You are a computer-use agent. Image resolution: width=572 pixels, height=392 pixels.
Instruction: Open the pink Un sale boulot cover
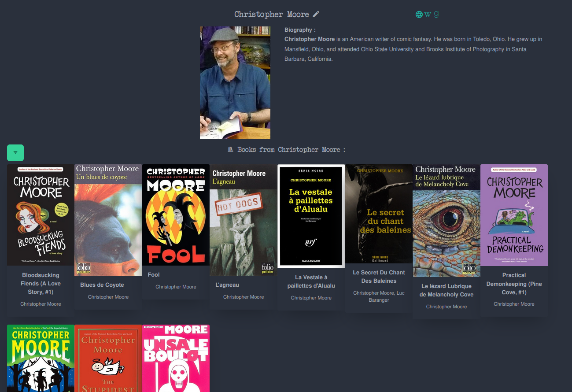[176, 358]
